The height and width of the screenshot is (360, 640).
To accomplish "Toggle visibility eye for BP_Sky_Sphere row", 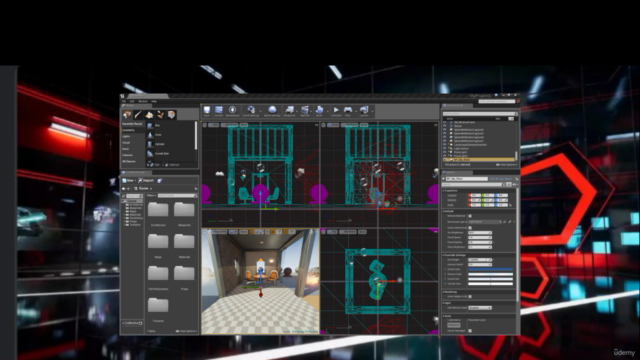I will click(444, 159).
